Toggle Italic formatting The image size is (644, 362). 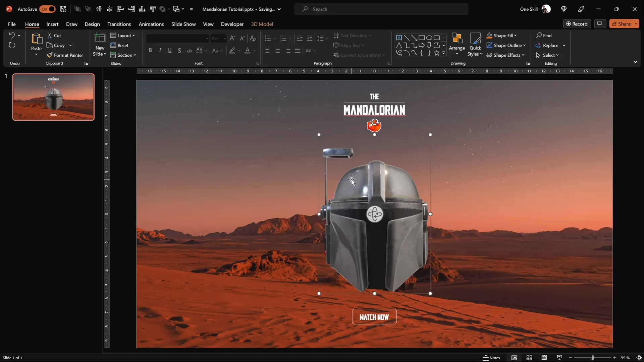point(160,50)
